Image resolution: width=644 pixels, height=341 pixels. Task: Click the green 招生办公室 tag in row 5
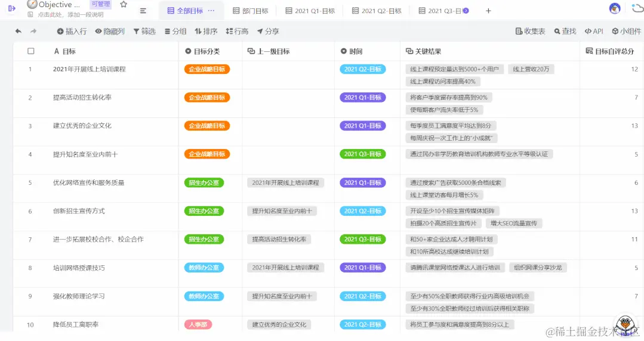point(204,182)
